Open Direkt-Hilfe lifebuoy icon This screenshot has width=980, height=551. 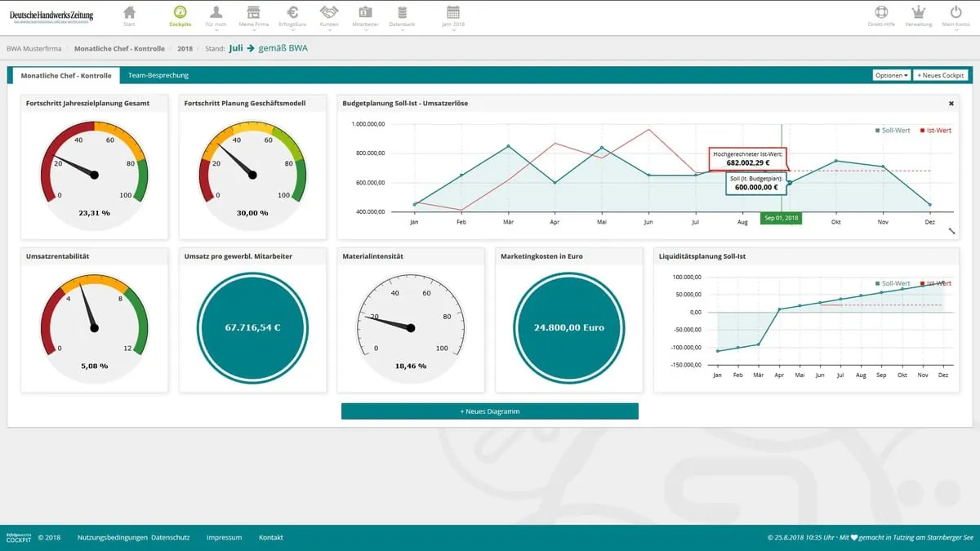point(880,14)
